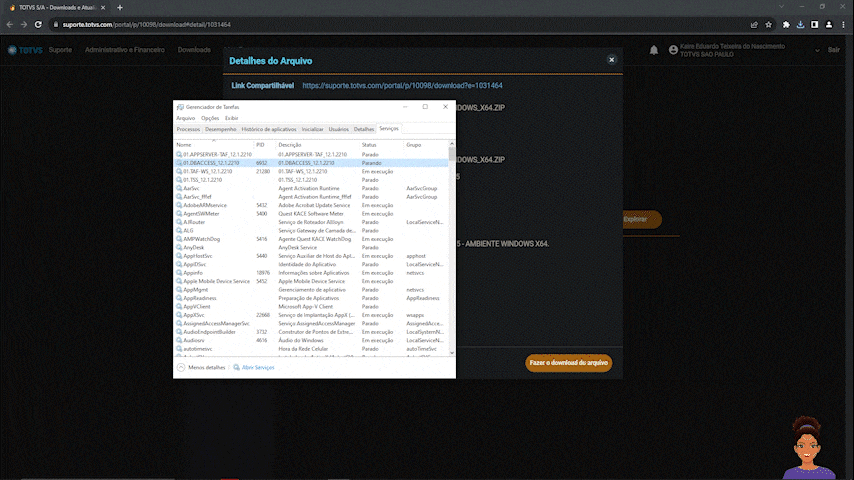Click the AarSvc_fffef service icon
The height and width of the screenshot is (480, 854).
[x=179, y=197]
